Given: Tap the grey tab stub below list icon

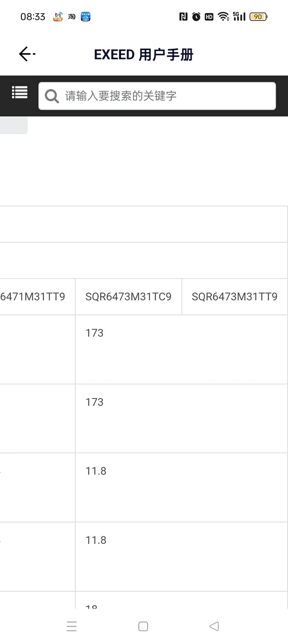Looking at the screenshot, I should click(x=14, y=125).
